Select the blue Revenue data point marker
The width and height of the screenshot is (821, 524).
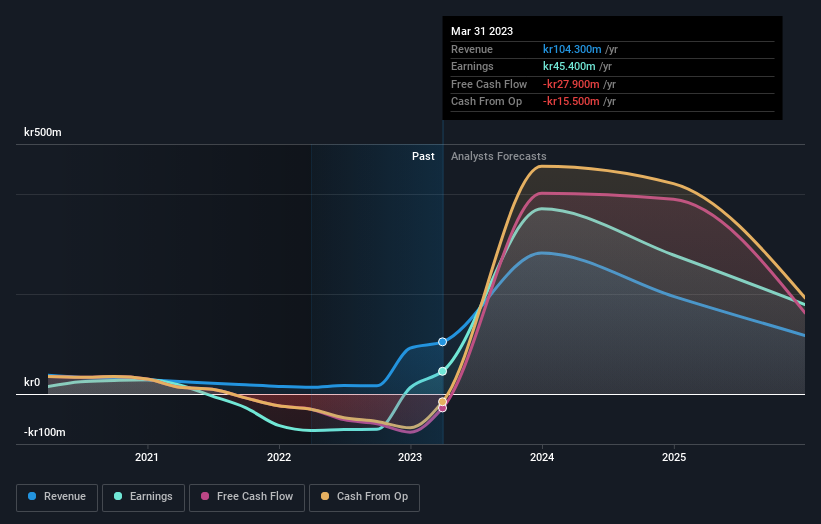442,342
